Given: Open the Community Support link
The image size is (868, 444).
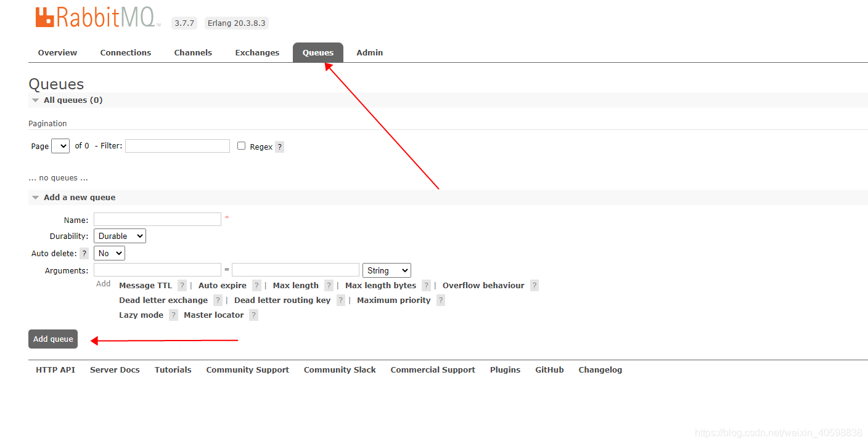Looking at the screenshot, I should click(248, 369).
